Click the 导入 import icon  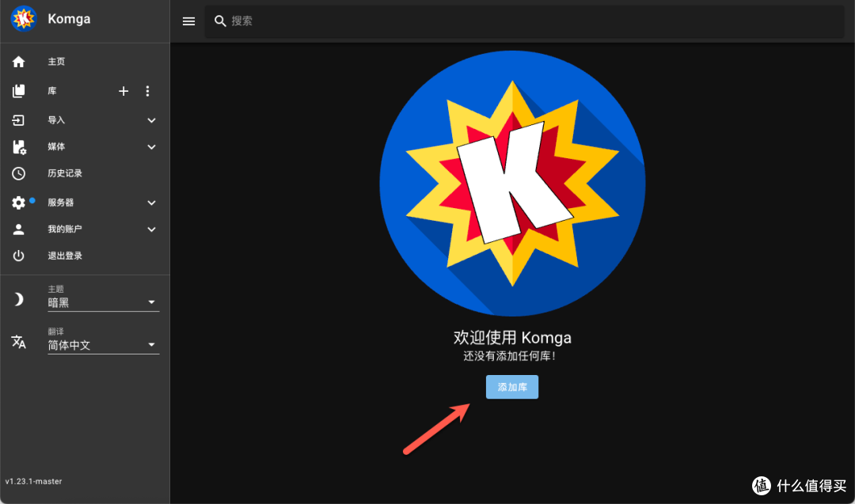pos(18,120)
